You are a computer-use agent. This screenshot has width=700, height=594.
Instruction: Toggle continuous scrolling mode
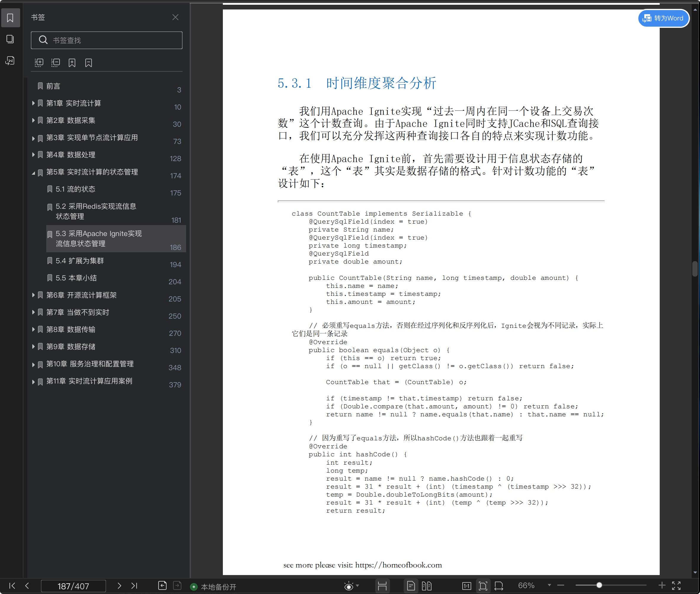pos(382,586)
